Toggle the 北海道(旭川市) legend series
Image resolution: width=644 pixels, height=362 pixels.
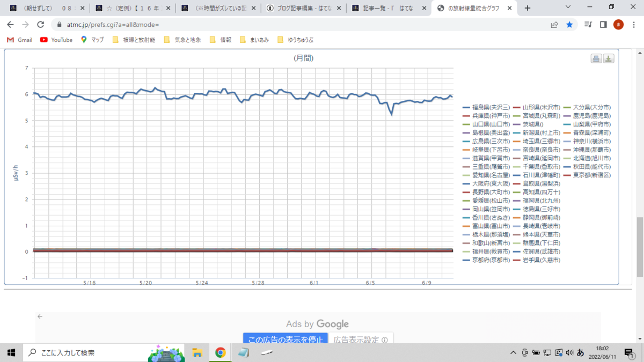coord(587,158)
